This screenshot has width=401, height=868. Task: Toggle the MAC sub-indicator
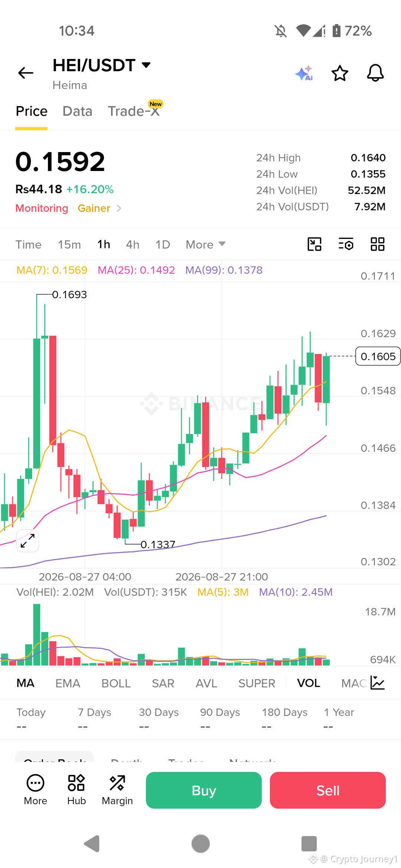pyautogui.click(x=354, y=683)
